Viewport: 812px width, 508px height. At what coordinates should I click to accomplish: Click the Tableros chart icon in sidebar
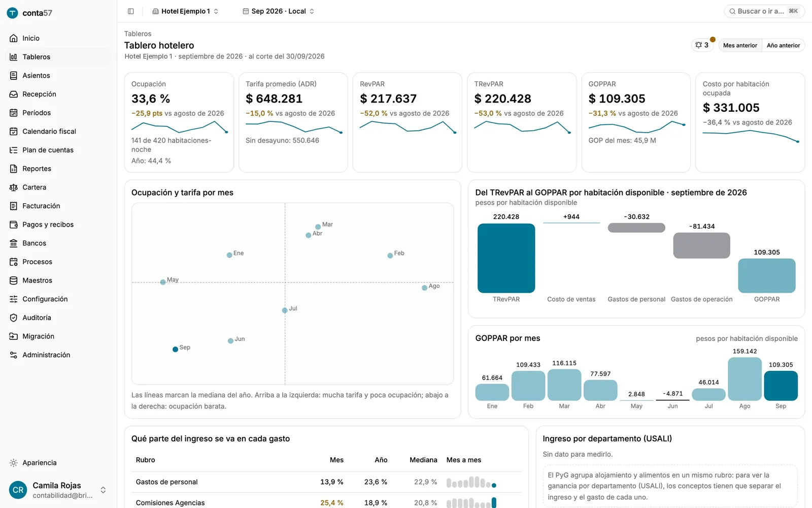coord(14,57)
